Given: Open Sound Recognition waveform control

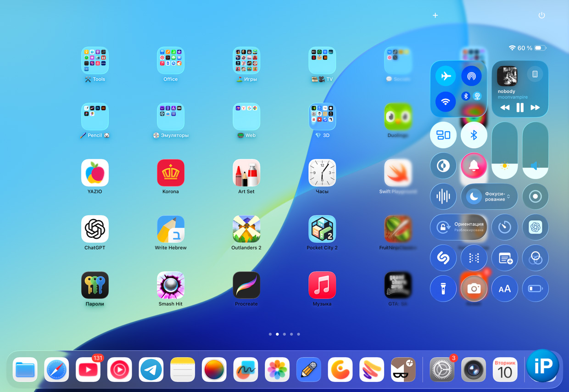Looking at the screenshot, I should pyautogui.click(x=443, y=196).
